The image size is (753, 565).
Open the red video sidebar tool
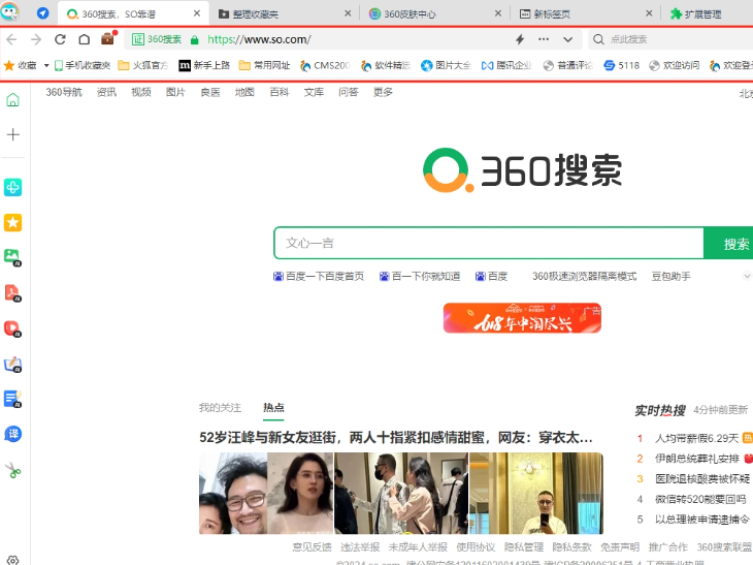click(13, 329)
